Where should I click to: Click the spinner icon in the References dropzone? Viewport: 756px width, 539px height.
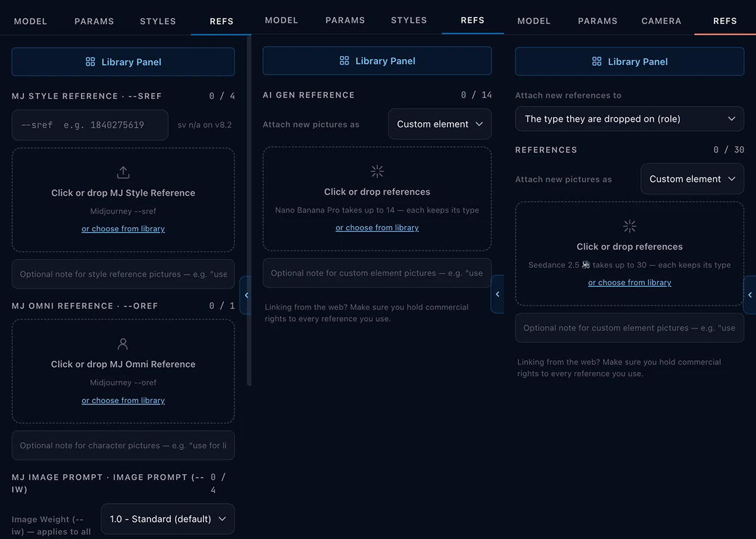[x=629, y=226]
